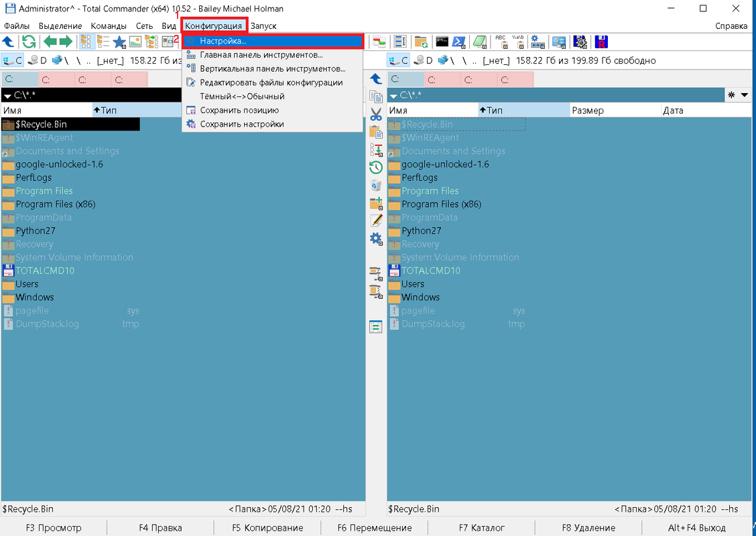756x536 pixels.
Task: Click the bottom list icon in vertical toolbar
Action: (376, 327)
